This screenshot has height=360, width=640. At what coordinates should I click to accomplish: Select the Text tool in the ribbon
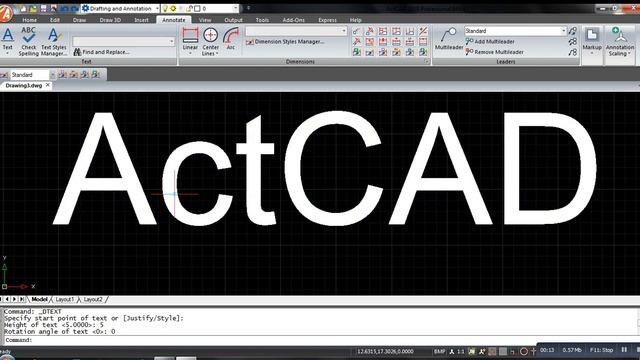click(x=7, y=41)
